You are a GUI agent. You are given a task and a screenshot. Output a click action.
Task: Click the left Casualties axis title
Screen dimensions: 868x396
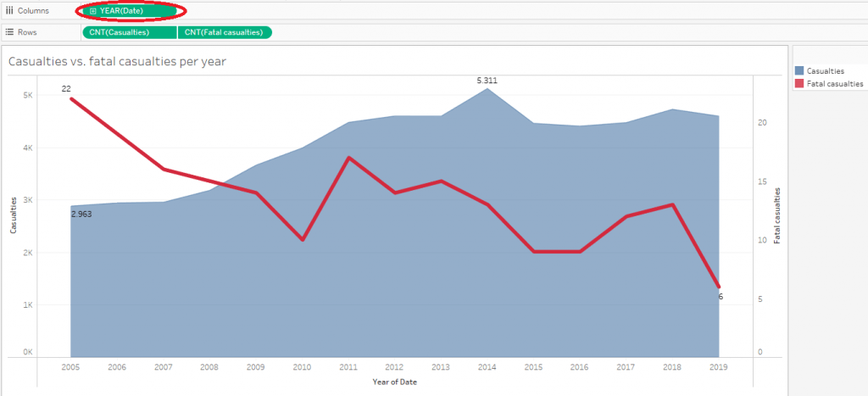point(14,216)
